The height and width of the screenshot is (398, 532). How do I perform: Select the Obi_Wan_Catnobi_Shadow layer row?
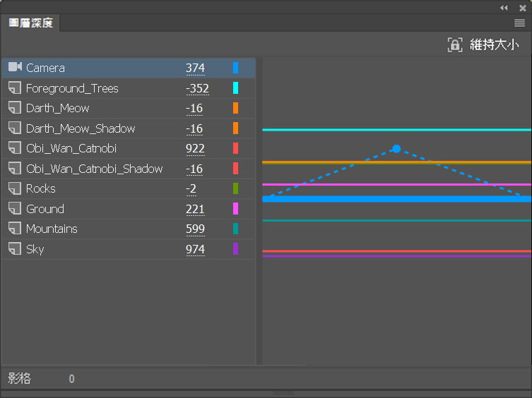click(95, 169)
